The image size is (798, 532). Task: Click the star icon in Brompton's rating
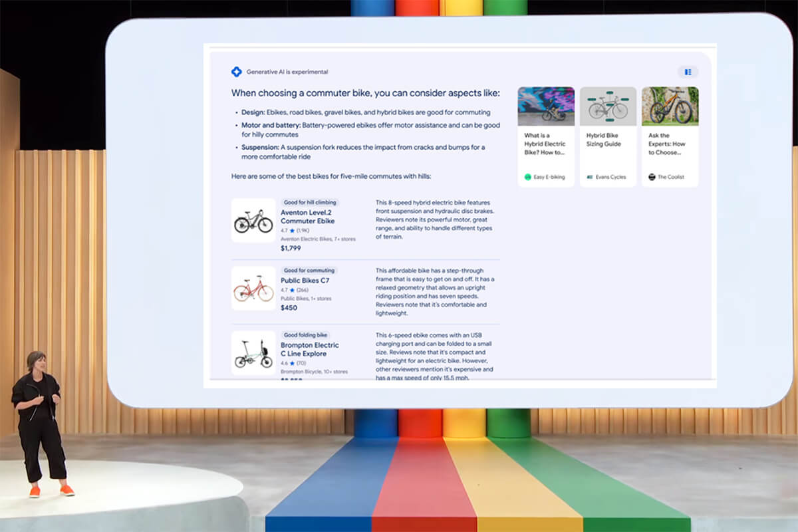coord(292,363)
